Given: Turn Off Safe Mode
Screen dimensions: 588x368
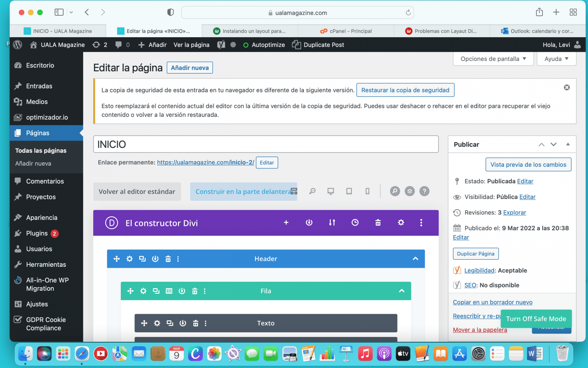Looking at the screenshot, I should click(536, 319).
